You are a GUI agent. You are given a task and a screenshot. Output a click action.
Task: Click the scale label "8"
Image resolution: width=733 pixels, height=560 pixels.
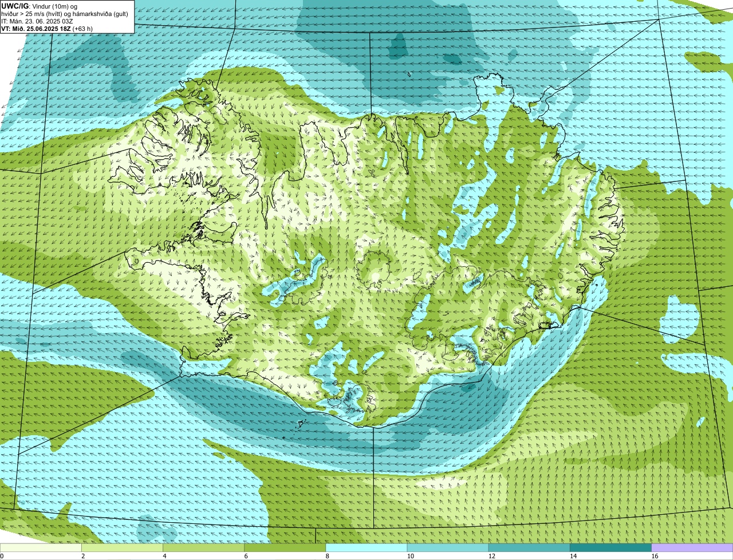coord(328,556)
